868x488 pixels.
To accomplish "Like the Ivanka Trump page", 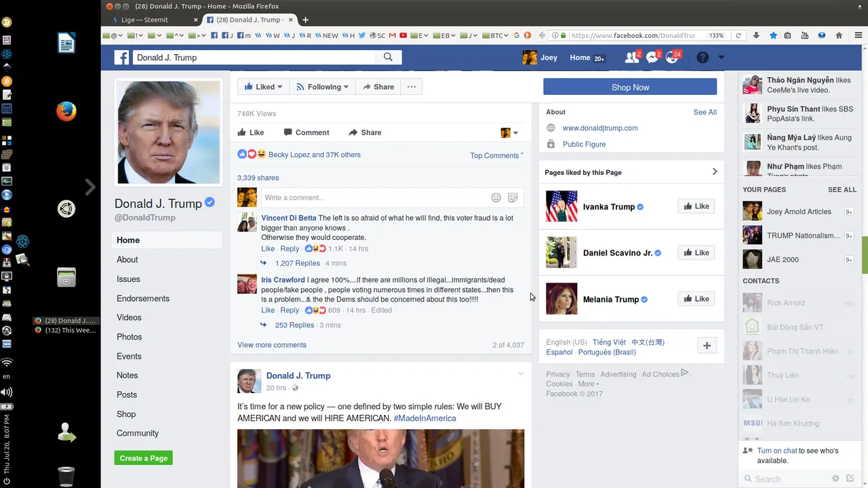I will [x=696, y=206].
